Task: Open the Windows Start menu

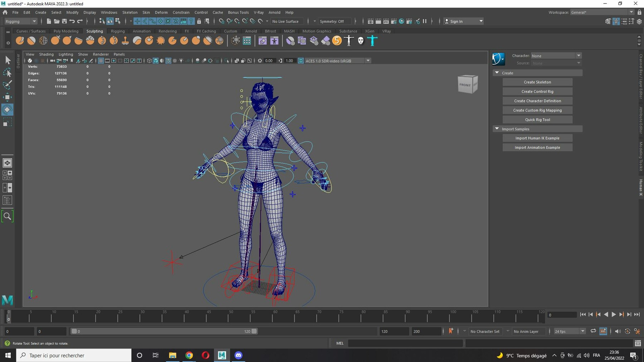Action: coord(8,355)
